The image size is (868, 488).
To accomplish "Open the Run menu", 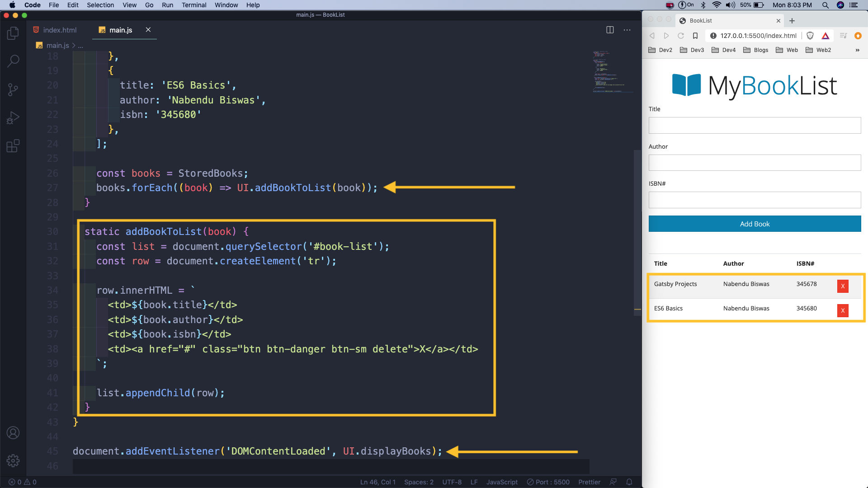I will (x=167, y=5).
